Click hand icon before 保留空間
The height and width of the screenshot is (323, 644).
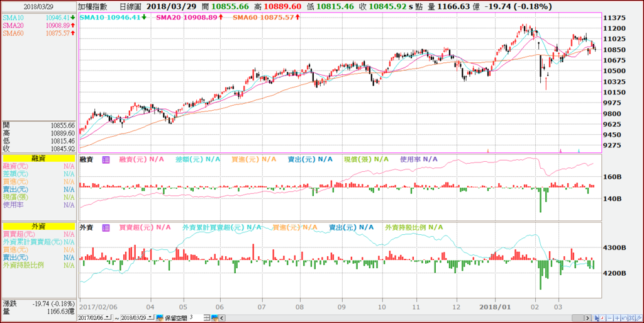point(160,318)
